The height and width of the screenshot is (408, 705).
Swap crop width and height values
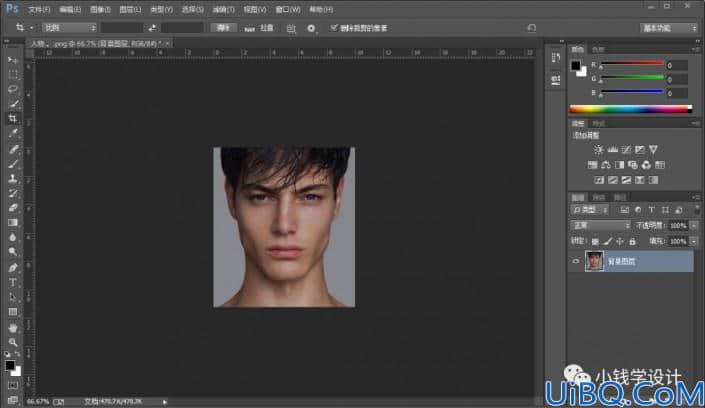152,28
